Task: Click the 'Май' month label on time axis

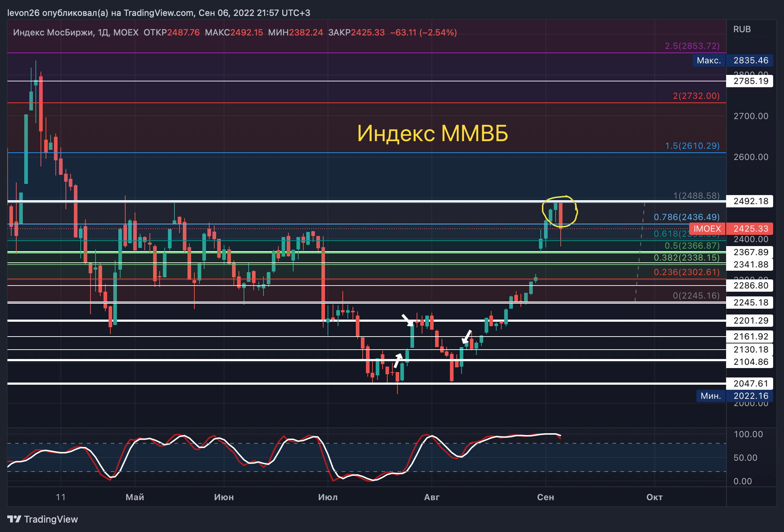Action: point(135,497)
